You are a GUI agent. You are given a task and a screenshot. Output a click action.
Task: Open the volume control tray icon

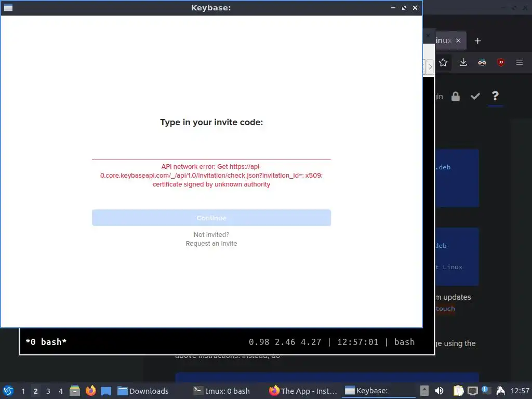tap(439, 391)
